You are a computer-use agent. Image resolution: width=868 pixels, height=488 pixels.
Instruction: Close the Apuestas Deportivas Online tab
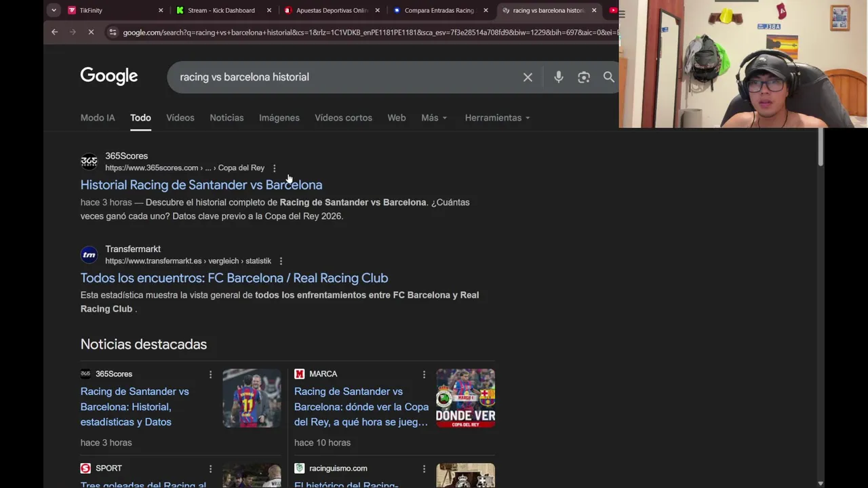[x=377, y=10]
